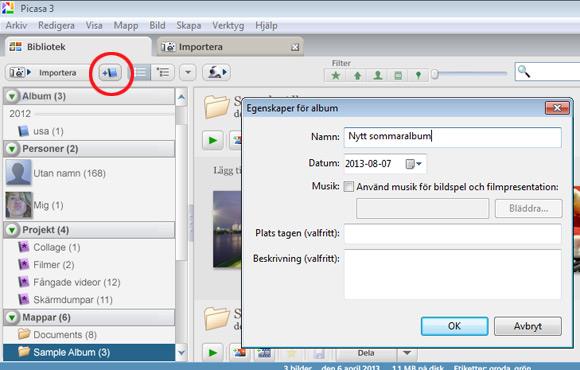
Task: Click the photo collage icon at bottom
Action: point(239,353)
